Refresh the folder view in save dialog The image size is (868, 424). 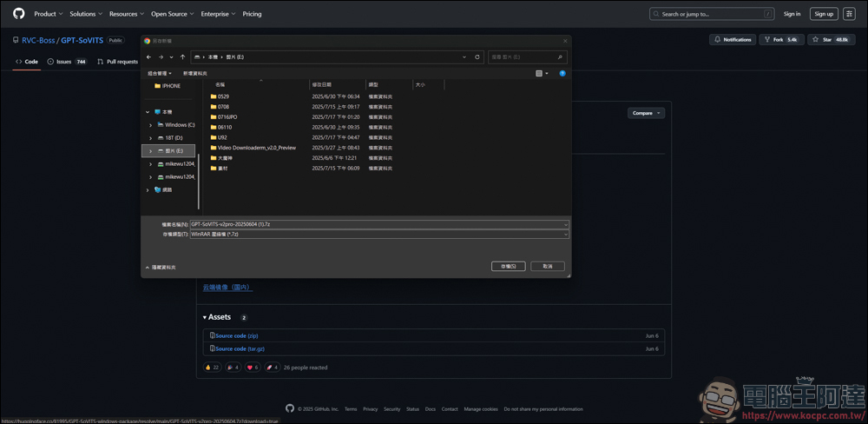coord(477,57)
